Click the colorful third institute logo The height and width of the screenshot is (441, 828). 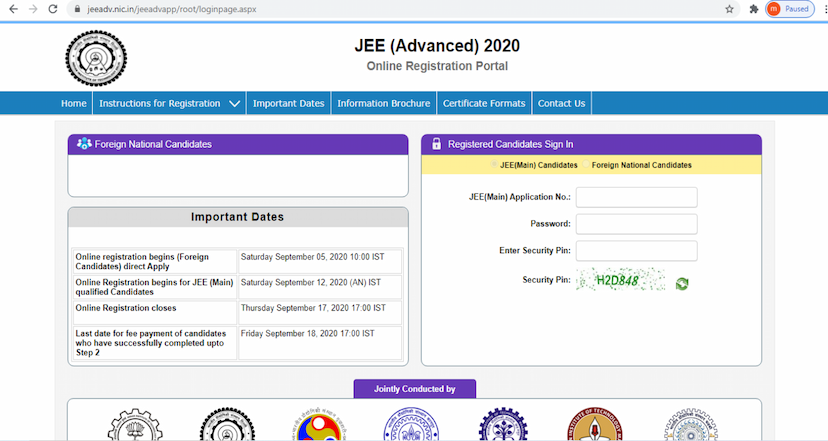point(319,425)
